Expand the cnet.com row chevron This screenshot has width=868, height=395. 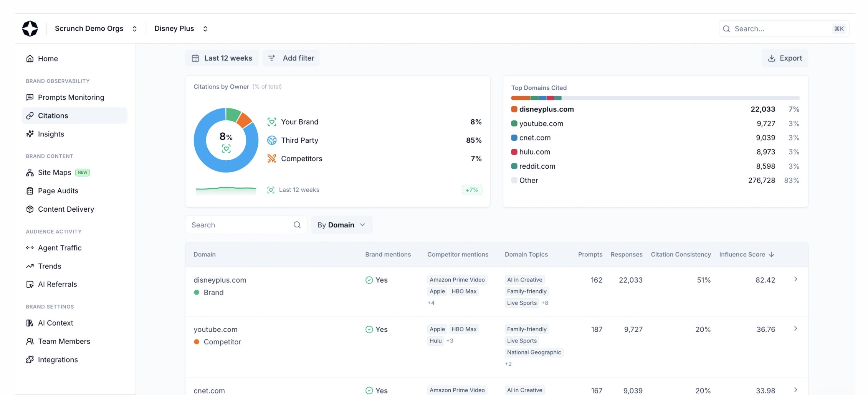pyautogui.click(x=795, y=390)
